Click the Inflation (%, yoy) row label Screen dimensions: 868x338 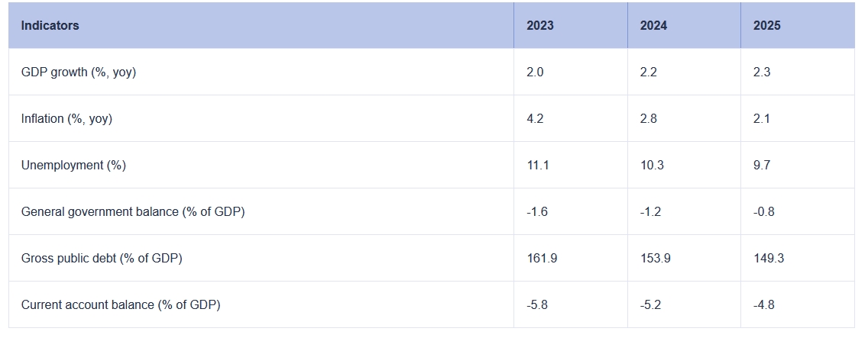point(66,118)
